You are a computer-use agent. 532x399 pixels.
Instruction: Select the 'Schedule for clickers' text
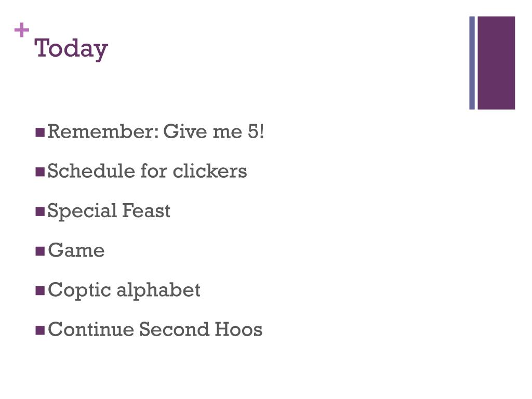click(147, 170)
